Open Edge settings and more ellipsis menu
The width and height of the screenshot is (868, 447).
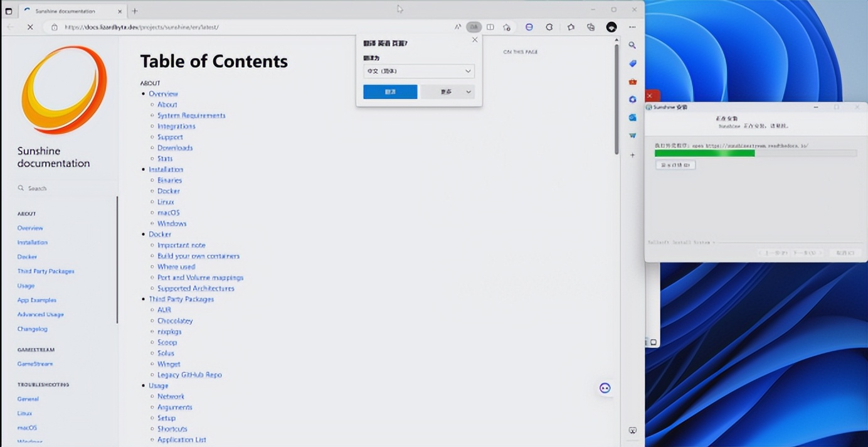coord(632,27)
